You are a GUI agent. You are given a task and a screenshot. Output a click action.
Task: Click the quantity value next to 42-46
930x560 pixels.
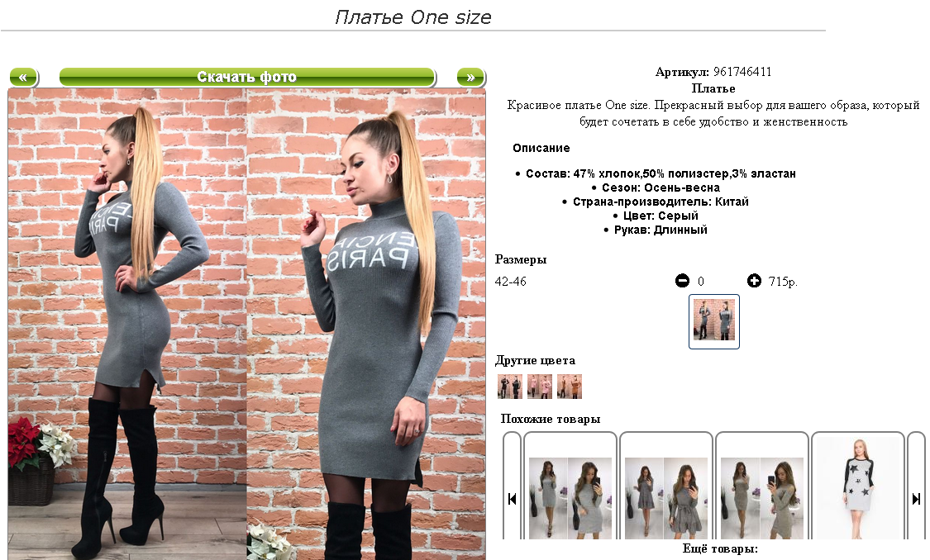700,282
